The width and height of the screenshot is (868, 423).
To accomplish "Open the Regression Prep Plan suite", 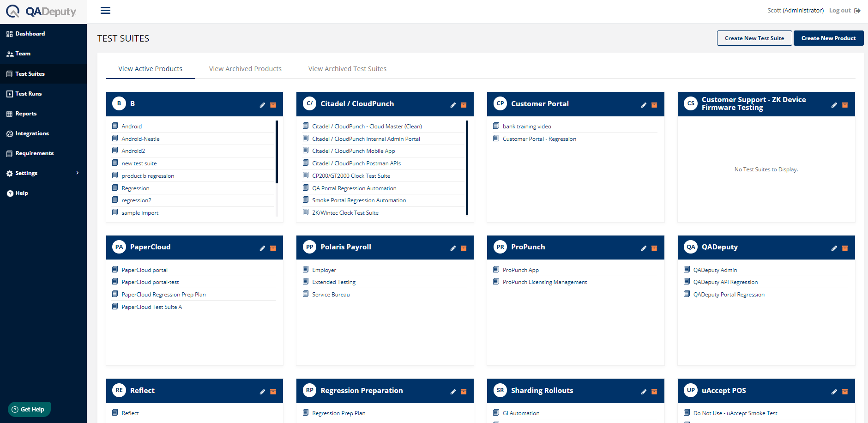I will [338, 413].
